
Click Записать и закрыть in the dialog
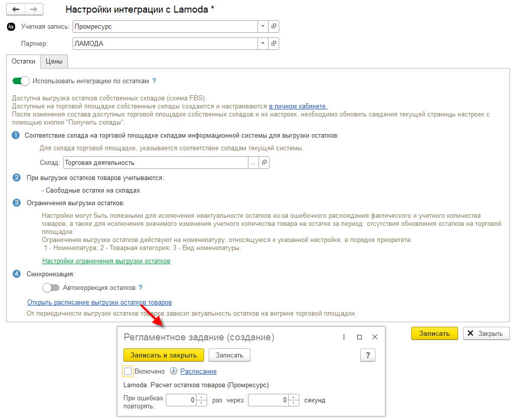[x=164, y=355]
